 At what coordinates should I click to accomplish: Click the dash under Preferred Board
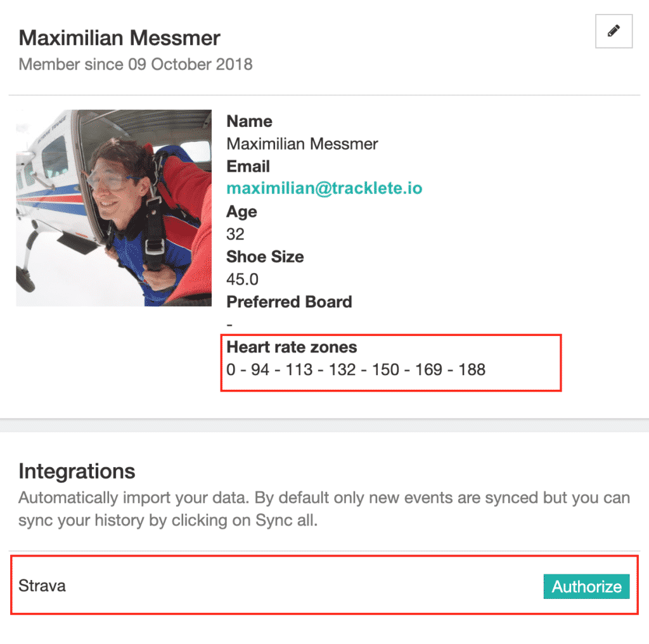tap(229, 325)
